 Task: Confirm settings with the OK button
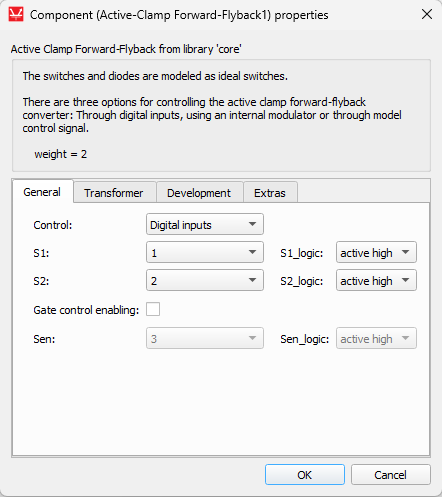click(305, 474)
